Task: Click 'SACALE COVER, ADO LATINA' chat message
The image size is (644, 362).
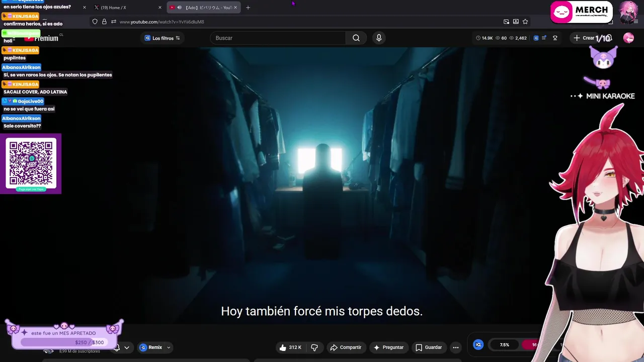Action: [x=35, y=92]
